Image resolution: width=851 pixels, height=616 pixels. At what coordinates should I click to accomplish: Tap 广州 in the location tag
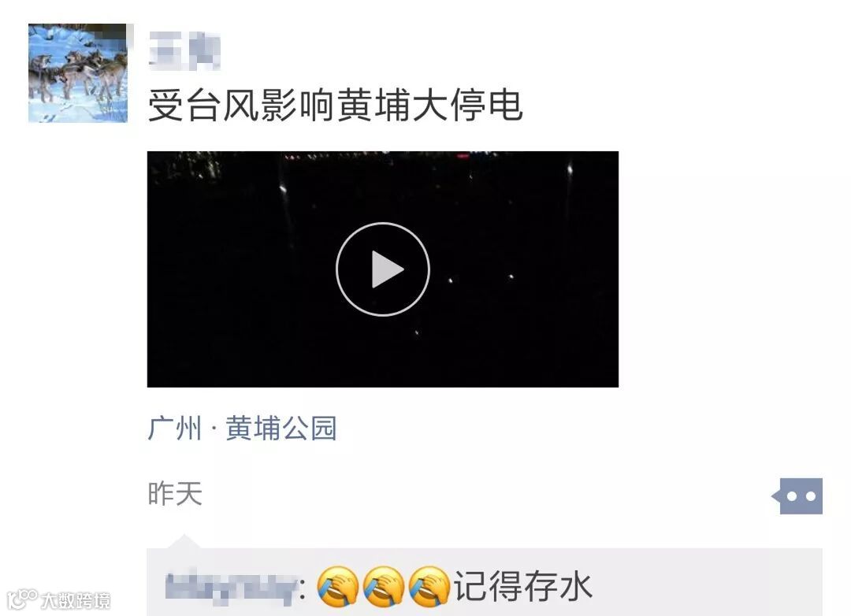(174, 429)
